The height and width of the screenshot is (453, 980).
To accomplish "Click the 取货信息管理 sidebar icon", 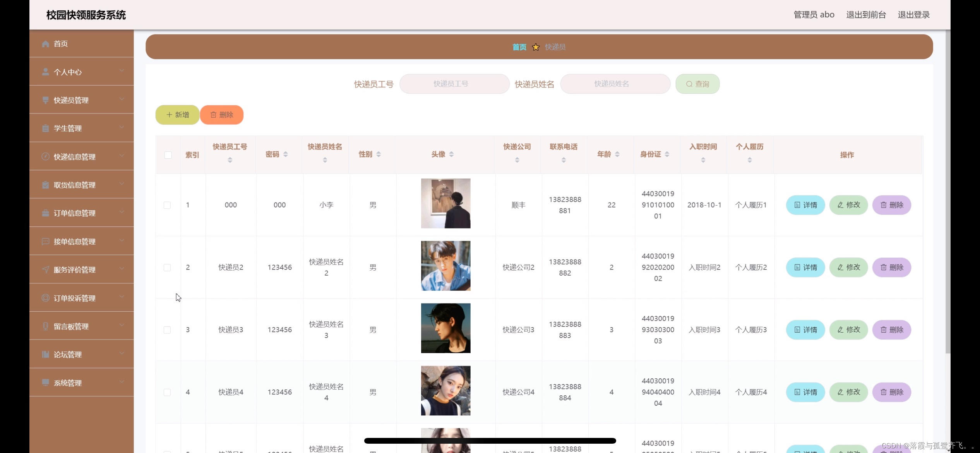I will [45, 185].
